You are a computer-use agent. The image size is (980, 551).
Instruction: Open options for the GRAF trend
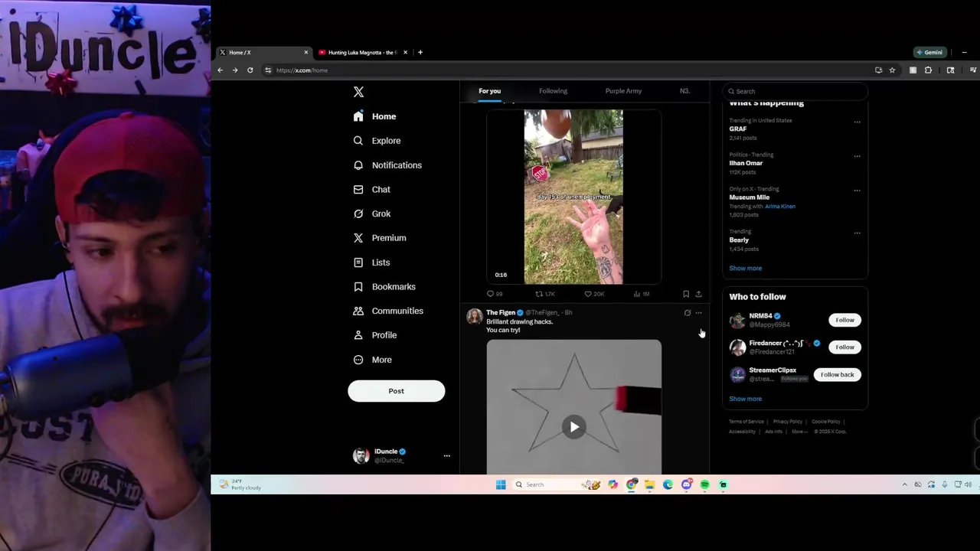coord(857,122)
